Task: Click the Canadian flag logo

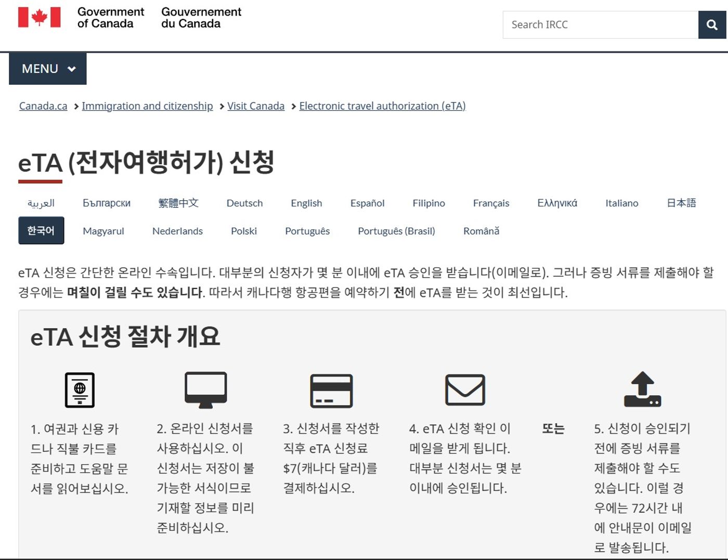Action: (40, 17)
